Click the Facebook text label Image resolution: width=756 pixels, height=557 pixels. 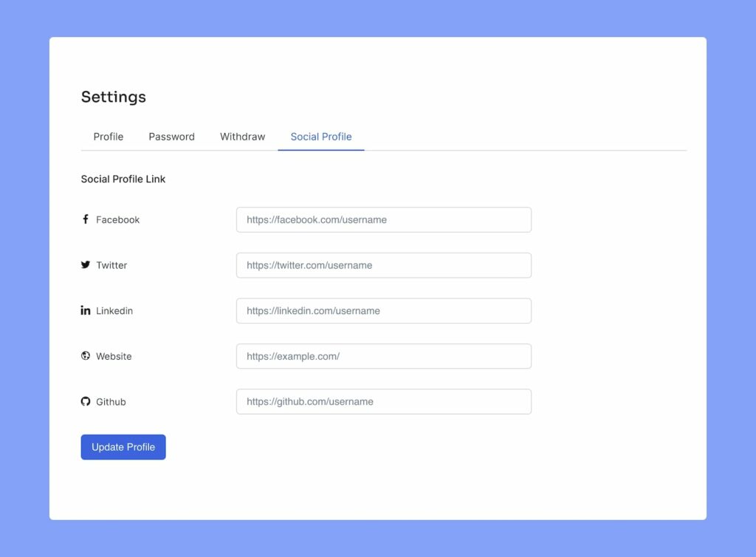[x=117, y=219]
